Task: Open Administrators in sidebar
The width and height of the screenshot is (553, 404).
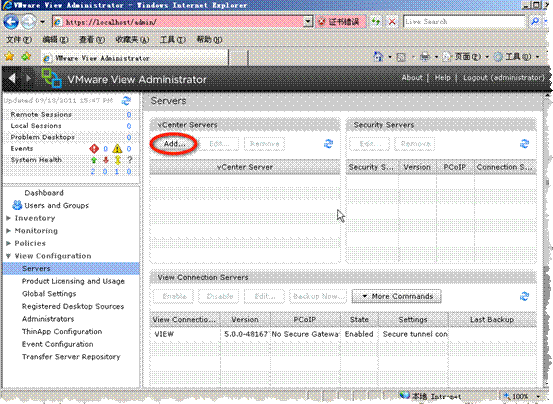Action: point(48,319)
